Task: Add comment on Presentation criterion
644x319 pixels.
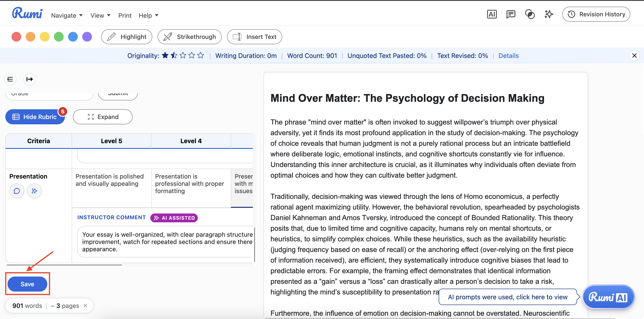Action: [17, 191]
